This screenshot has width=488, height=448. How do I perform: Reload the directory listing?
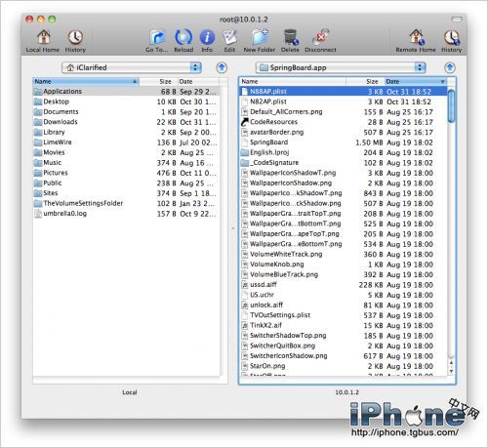pyautogui.click(x=183, y=41)
